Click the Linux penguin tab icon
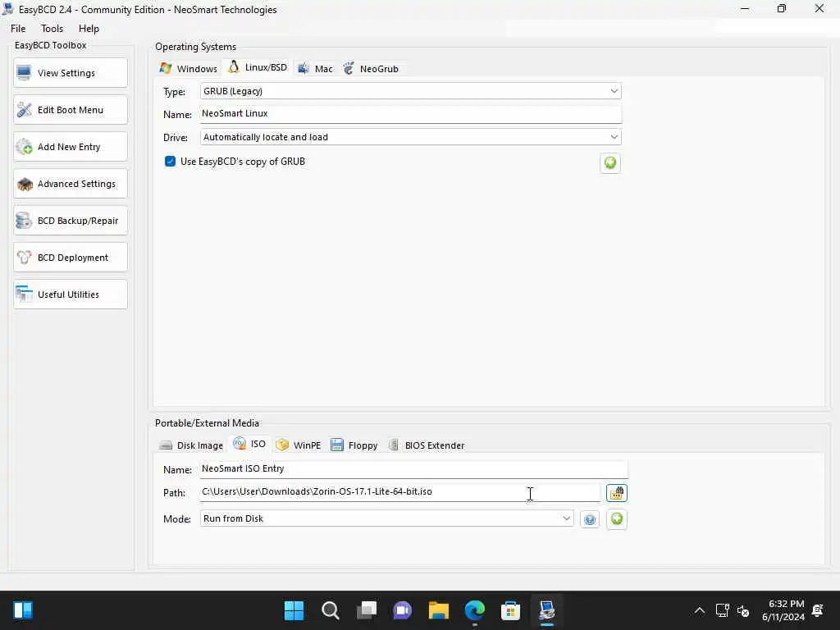This screenshot has height=630, width=840. tap(234, 67)
